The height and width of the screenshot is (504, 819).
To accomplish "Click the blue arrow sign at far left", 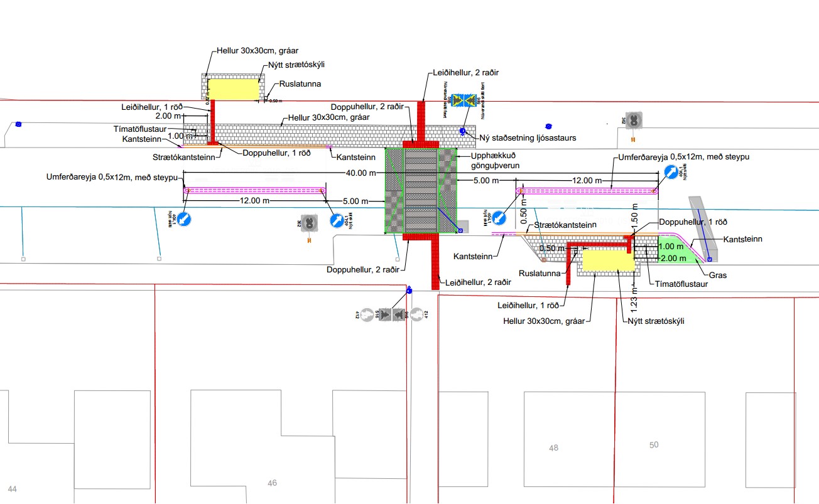I will pos(184,219).
